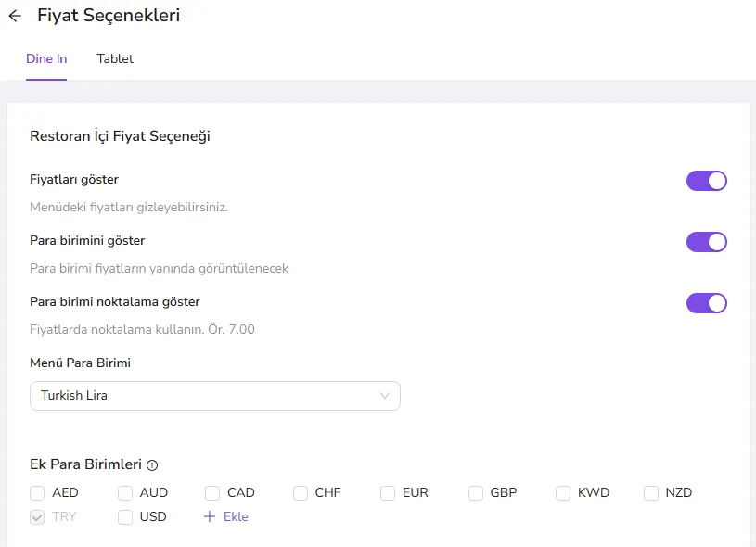Switch to the Tablet tab
This screenshot has width=756, height=547.
pos(115,58)
